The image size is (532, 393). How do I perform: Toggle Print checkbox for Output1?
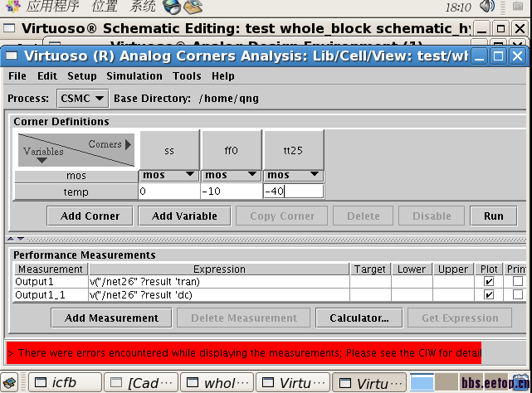tap(518, 281)
